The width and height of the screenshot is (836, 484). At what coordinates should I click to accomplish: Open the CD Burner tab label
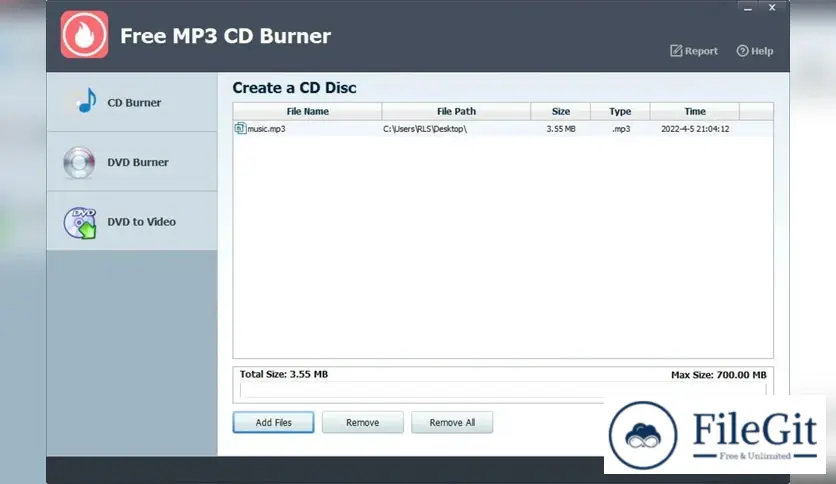click(x=134, y=103)
